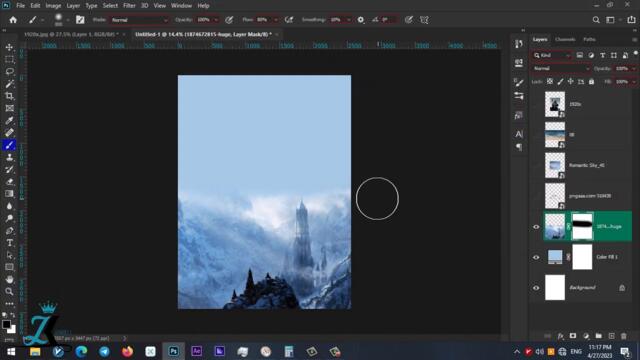Hide the 1874...huge layer
The image size is (640, 360).
coord(536,227)
